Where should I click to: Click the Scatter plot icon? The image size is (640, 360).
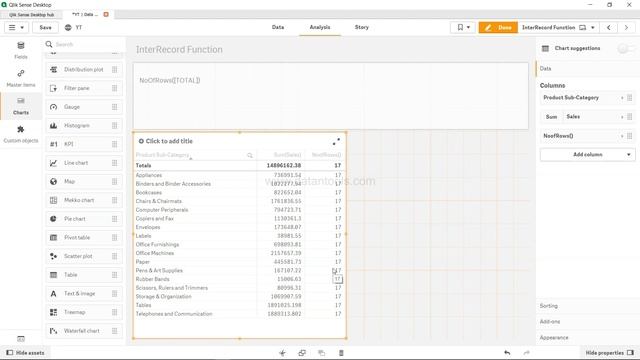click(53, 256)
